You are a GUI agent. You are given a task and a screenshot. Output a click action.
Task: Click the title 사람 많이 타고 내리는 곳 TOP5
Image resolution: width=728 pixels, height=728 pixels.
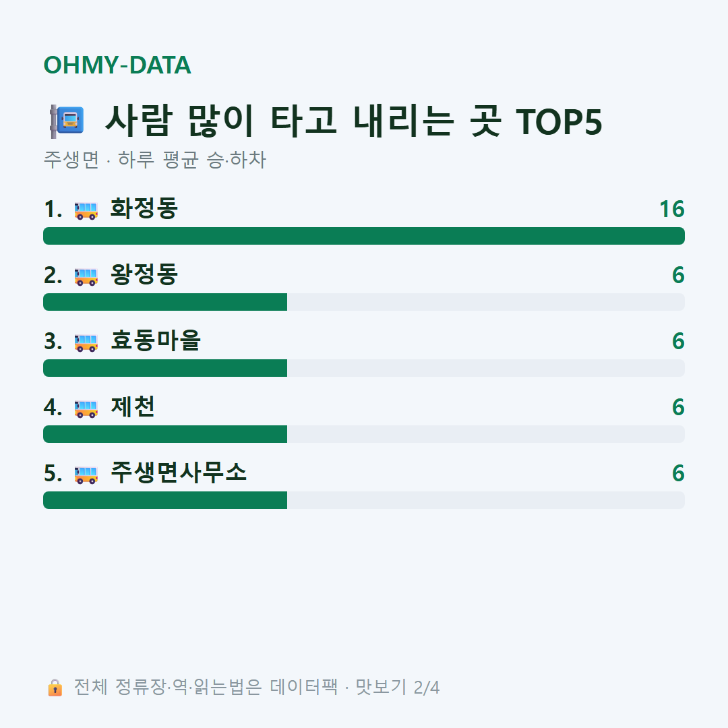click(354, 121)
